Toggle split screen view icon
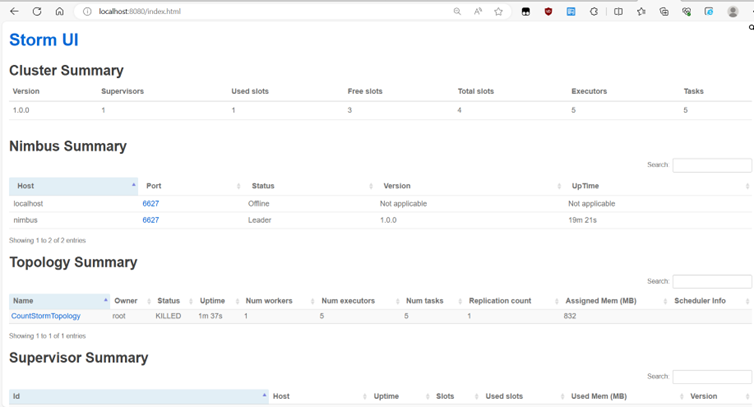The image size is (754, 407). point(618,11)
